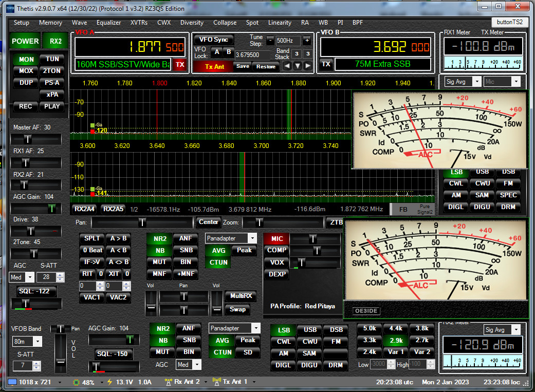Click the PLAY button
Image resolution: width=535 pixels, height=392 pixels.
coord(52,106)
